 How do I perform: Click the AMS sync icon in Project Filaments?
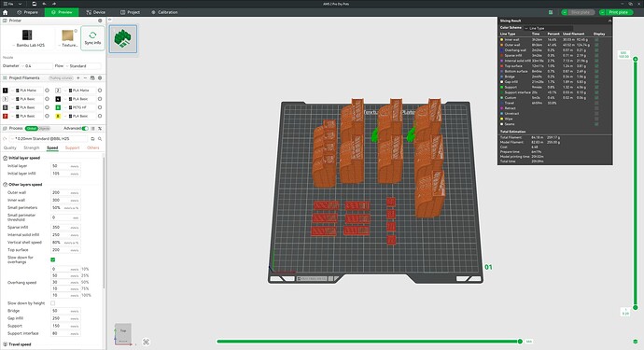coord(92,77)
